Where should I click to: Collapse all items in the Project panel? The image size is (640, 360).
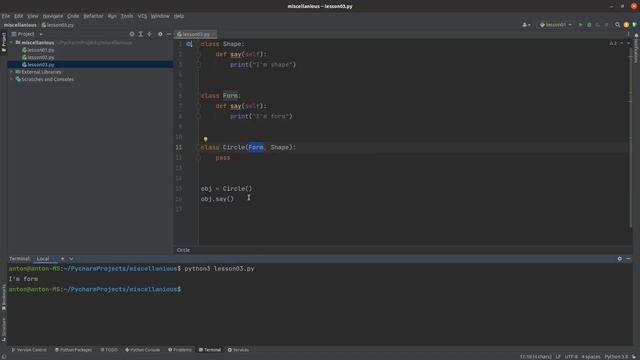pyautogui.click(x=150, y=34)
